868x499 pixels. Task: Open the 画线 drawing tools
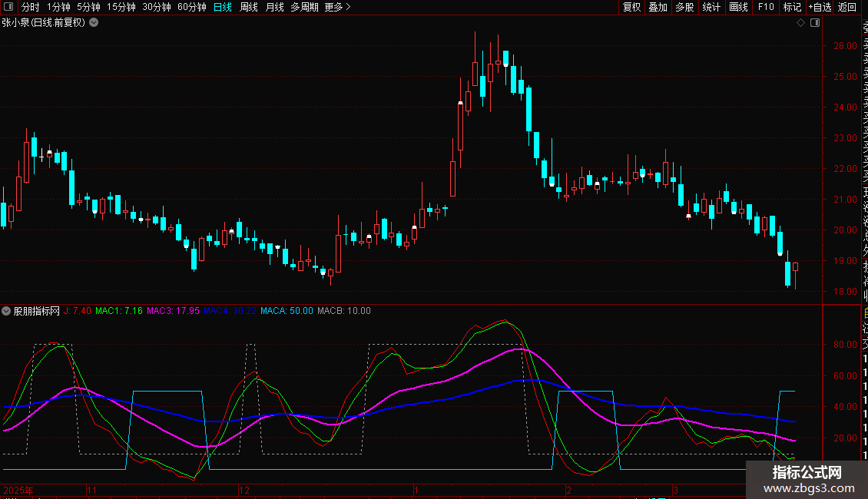(738, 7)
